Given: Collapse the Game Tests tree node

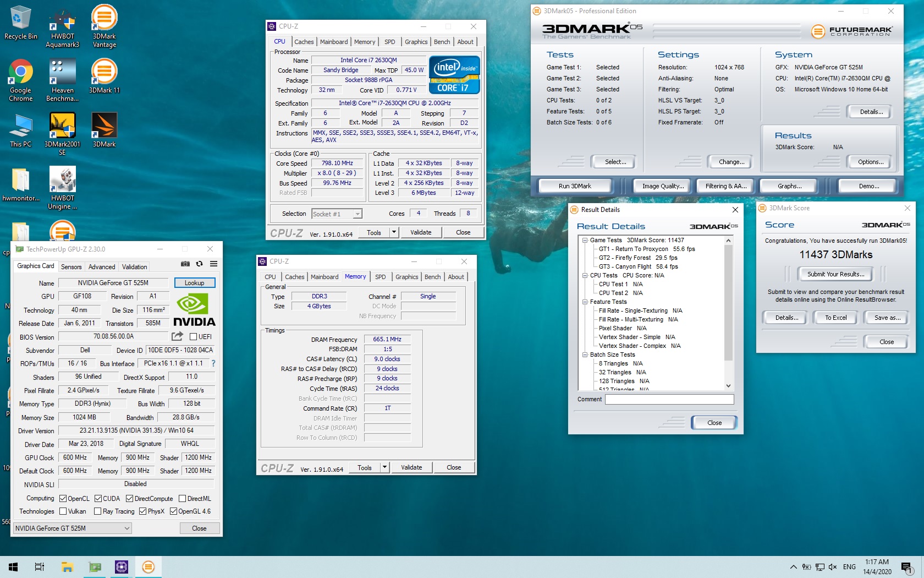Looking at the screenshot, I should pos(585,240).
